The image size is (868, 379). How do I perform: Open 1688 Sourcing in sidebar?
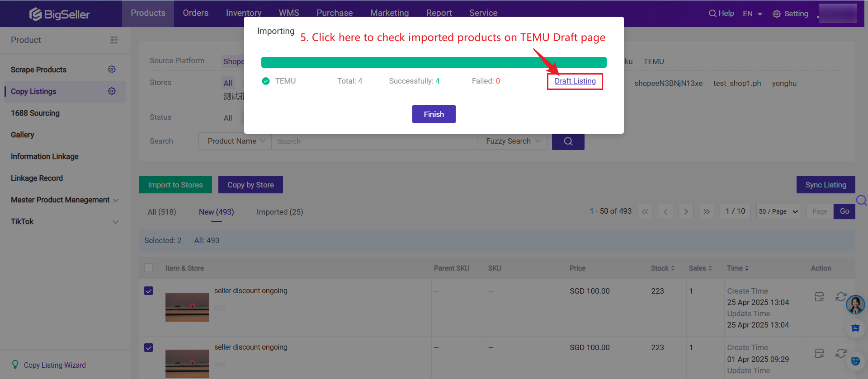click(35, 113)
